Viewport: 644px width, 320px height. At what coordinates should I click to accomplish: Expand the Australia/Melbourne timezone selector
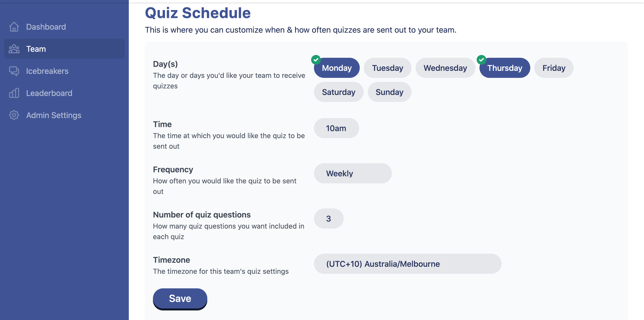click(408, 264)
